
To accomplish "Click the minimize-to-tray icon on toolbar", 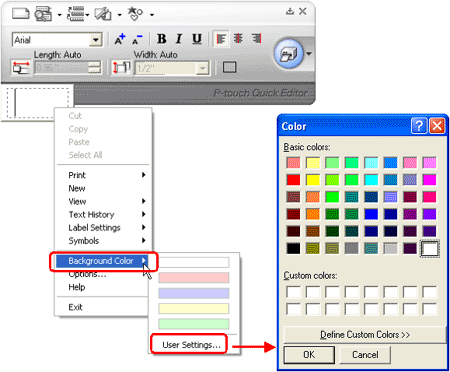I will click(290, 12).
